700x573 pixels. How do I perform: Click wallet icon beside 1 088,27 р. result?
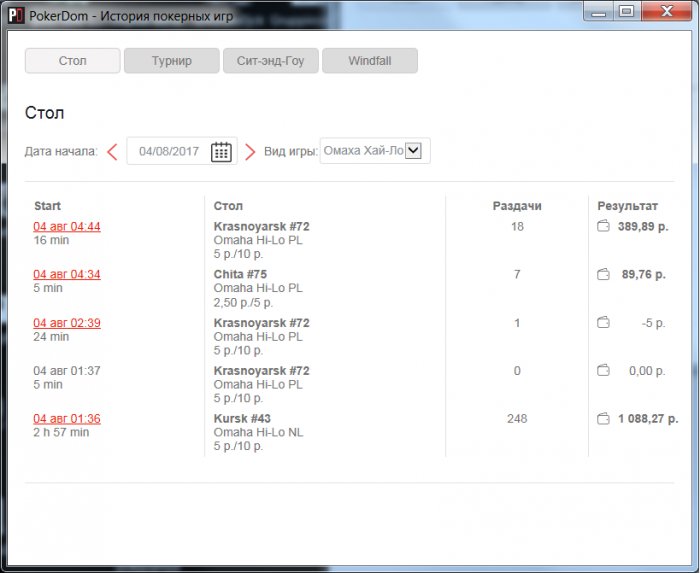[603, 418]
